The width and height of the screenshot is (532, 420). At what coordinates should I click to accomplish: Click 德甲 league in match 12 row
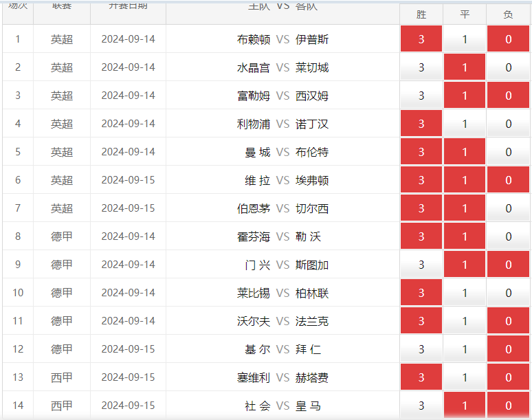click(62, 349)
